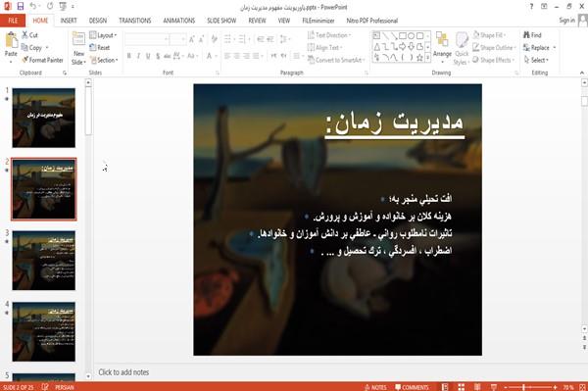Open the Section dropdown menu
This screenshot has height=391, width=588.
(104, 60)
